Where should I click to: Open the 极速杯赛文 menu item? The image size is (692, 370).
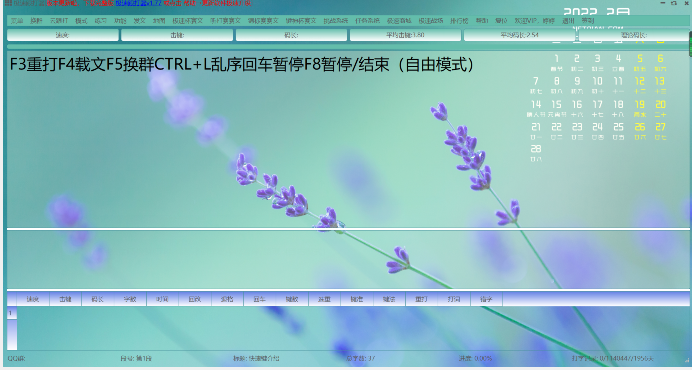pos(188,21)
